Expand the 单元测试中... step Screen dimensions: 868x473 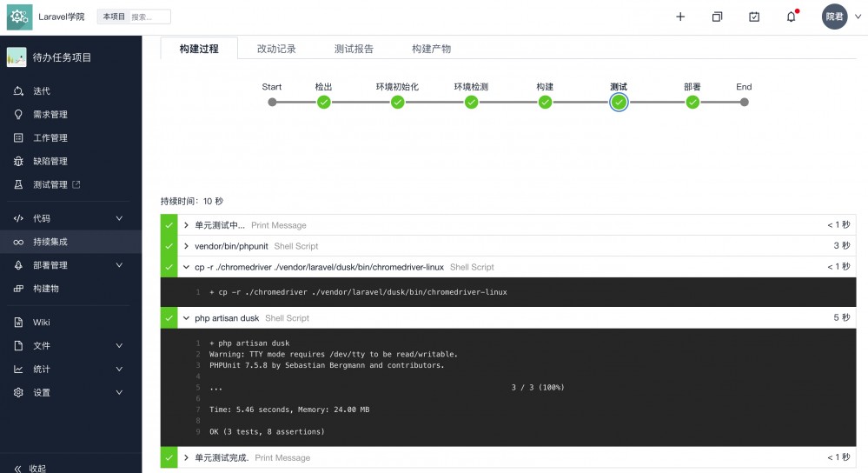(186, 225)
